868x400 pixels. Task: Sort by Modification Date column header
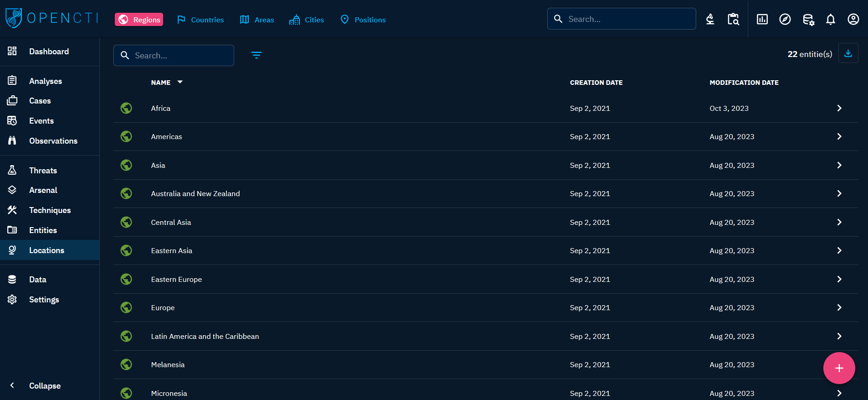click(744, 83)
